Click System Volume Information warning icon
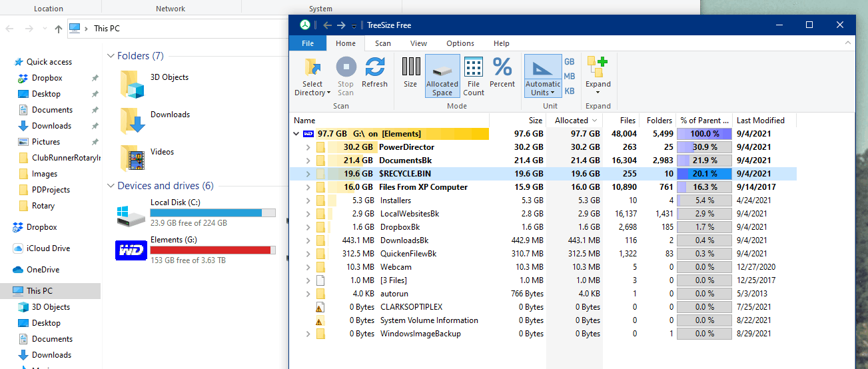The height and width of the screenshot is (369, 868). click(x=320, y=320)
